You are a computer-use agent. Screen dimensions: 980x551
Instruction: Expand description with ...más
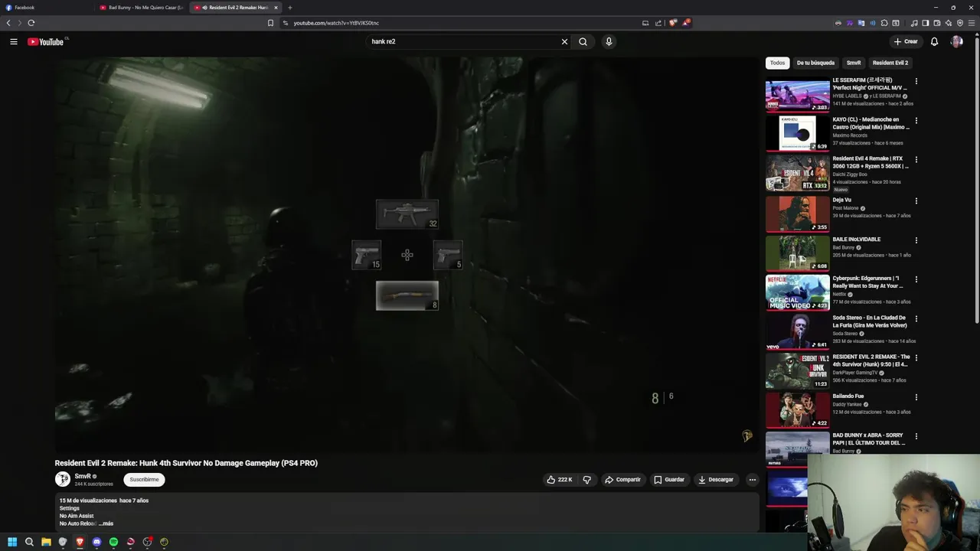tap(106, 523)
